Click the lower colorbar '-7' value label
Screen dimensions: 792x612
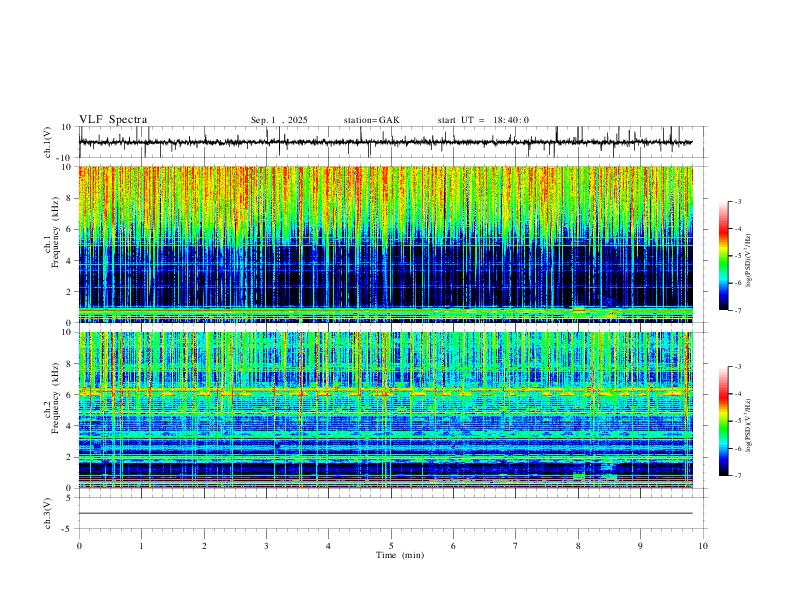(x=737, y=475)
